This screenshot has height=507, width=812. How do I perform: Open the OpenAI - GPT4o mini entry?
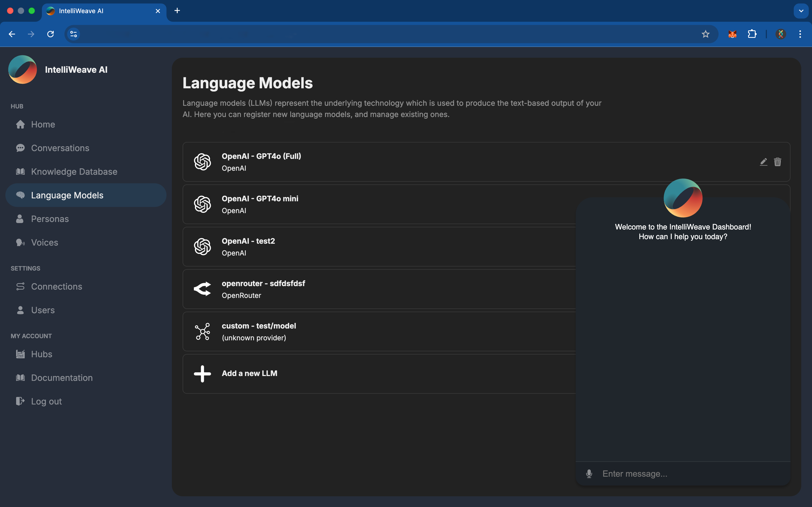tap(379, 204)
